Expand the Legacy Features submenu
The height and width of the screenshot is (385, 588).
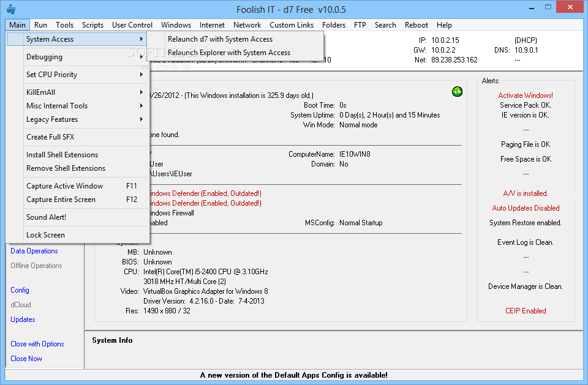click(x=78, y=119)
